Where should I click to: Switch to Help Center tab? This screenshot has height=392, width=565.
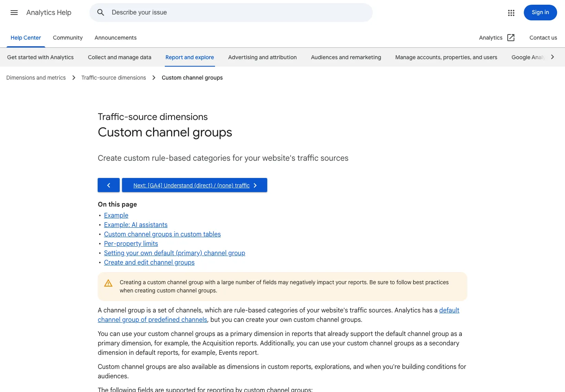pyautogui.click(x=26, y=38)
